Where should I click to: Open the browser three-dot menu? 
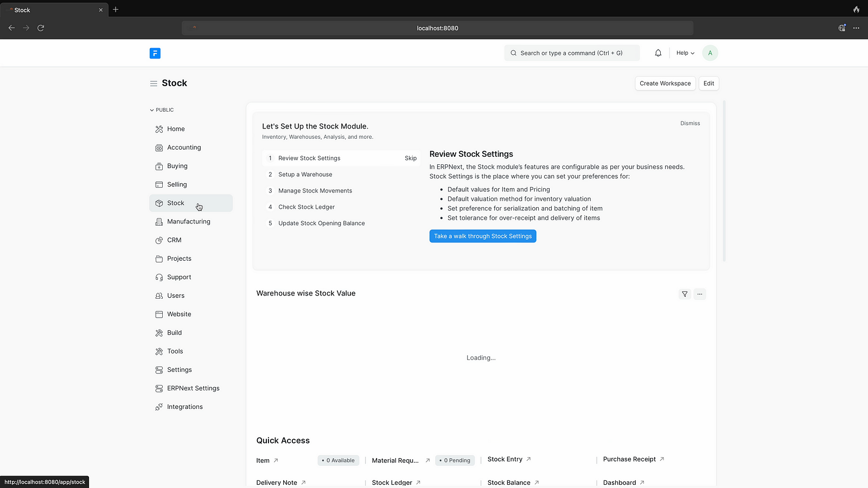[856, 28]
